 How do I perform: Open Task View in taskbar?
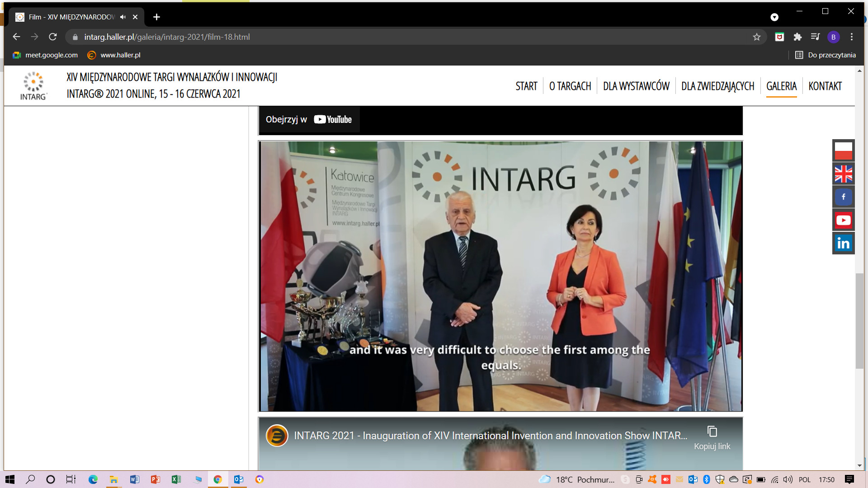tap(71, 479)
